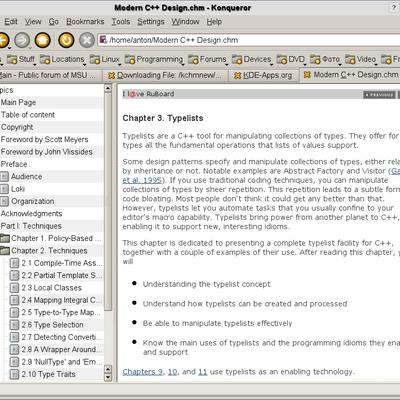Viewport: 400px width, 400px height.
Task: Click the 2.6 Type Selection page icon
Action: click(14, 325)
